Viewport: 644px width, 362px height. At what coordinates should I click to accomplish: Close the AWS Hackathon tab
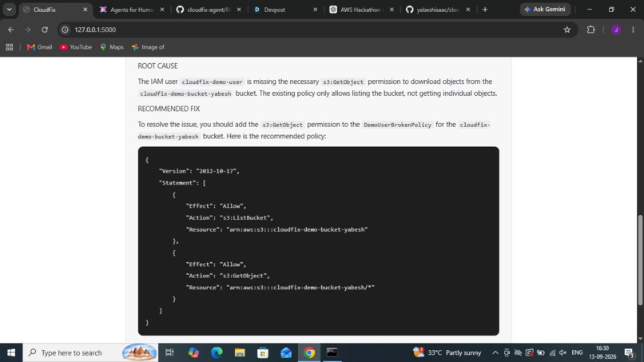(x=392, y=10)
